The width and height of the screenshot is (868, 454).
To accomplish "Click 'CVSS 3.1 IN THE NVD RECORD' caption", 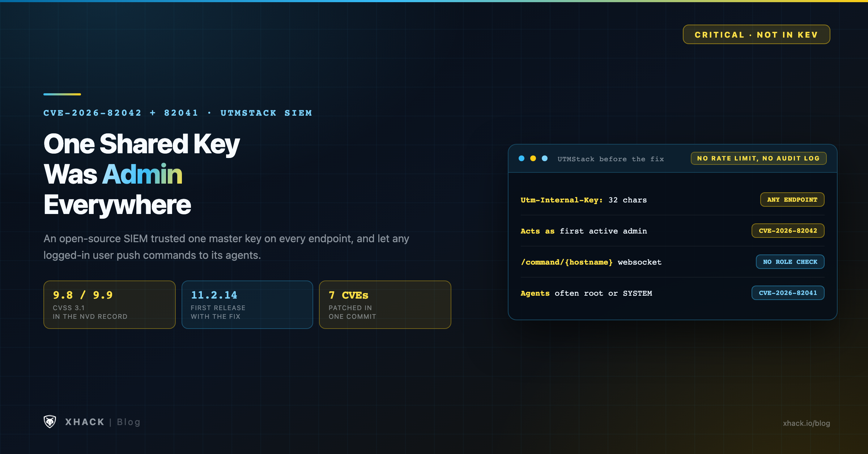I will point(90,312).
